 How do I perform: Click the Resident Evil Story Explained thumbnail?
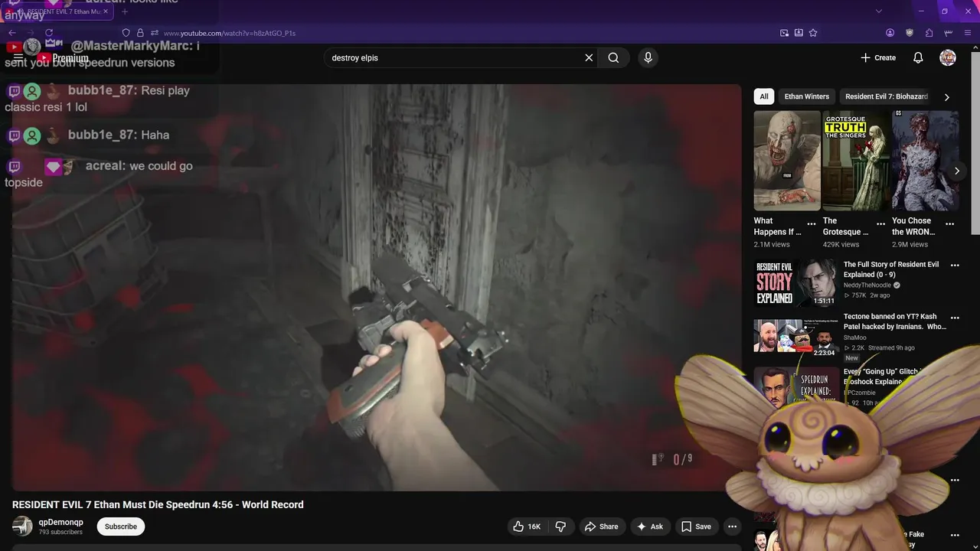pos(795,283)
